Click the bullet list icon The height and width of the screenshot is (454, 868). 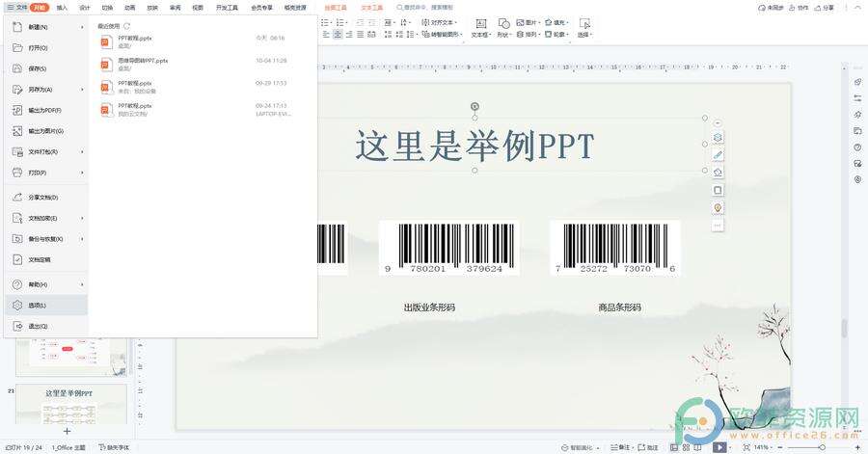(x=326, y=23)
